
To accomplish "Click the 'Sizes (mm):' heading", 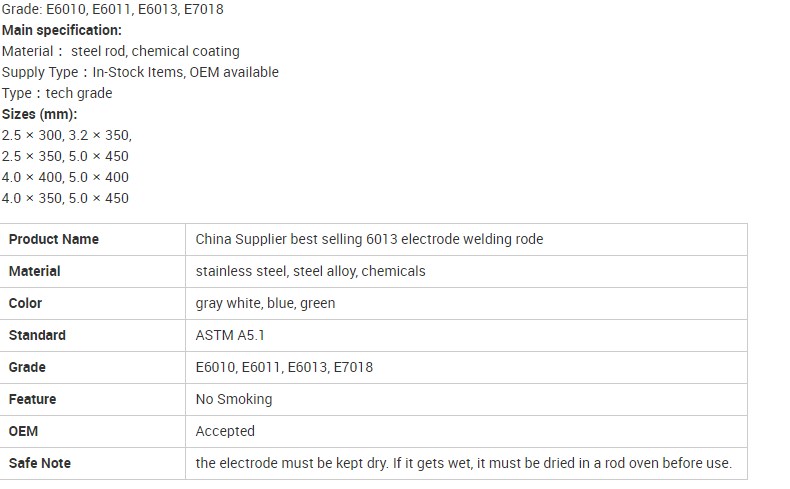I will [39, 114].
